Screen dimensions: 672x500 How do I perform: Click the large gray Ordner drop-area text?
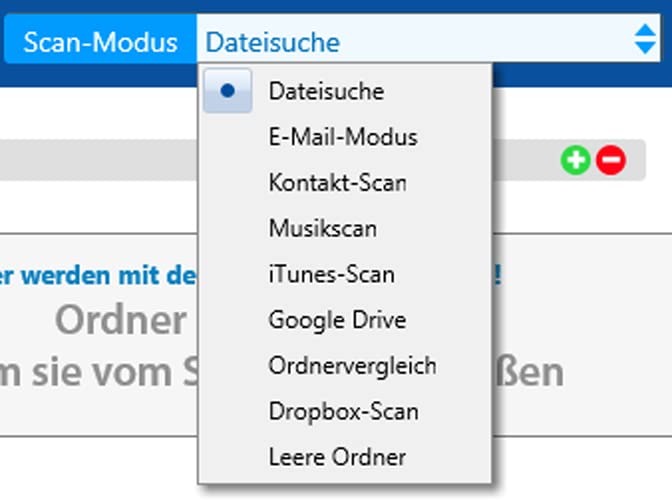(120, 321)
